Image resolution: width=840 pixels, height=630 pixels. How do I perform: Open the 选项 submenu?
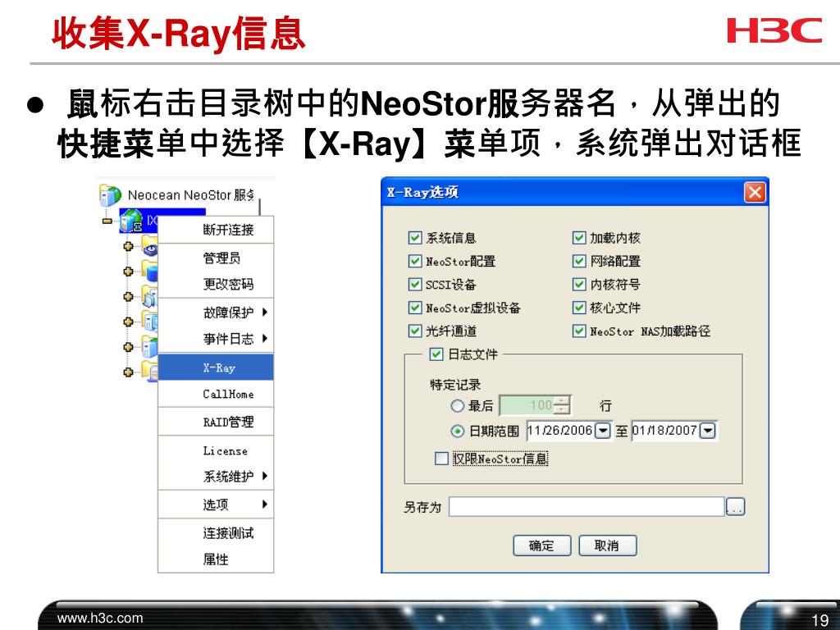pyautogui.click(x=216, y=504)
